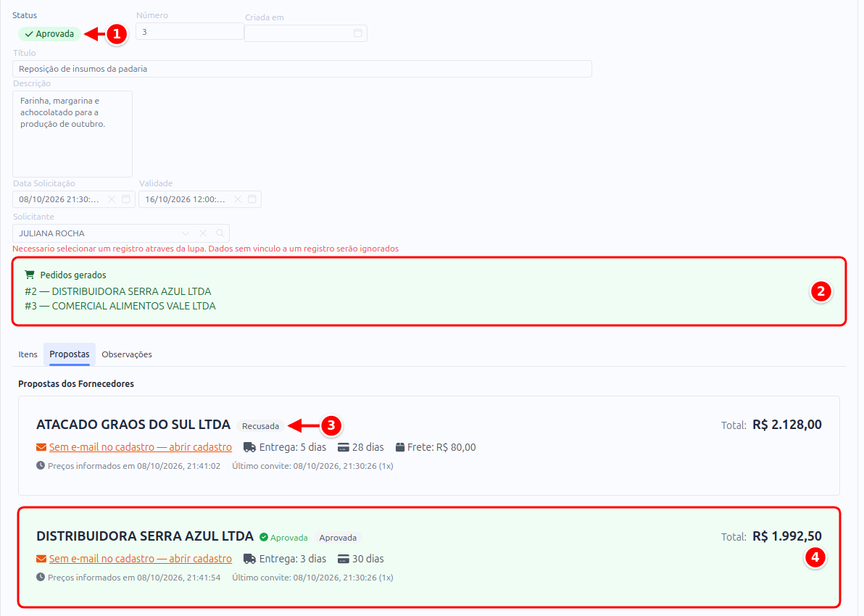This screenshot has height=616, width=864.
Task: Click the green check icon on DISTRIBUIDORA SERRA AZUL
Action: click(264, 537)
